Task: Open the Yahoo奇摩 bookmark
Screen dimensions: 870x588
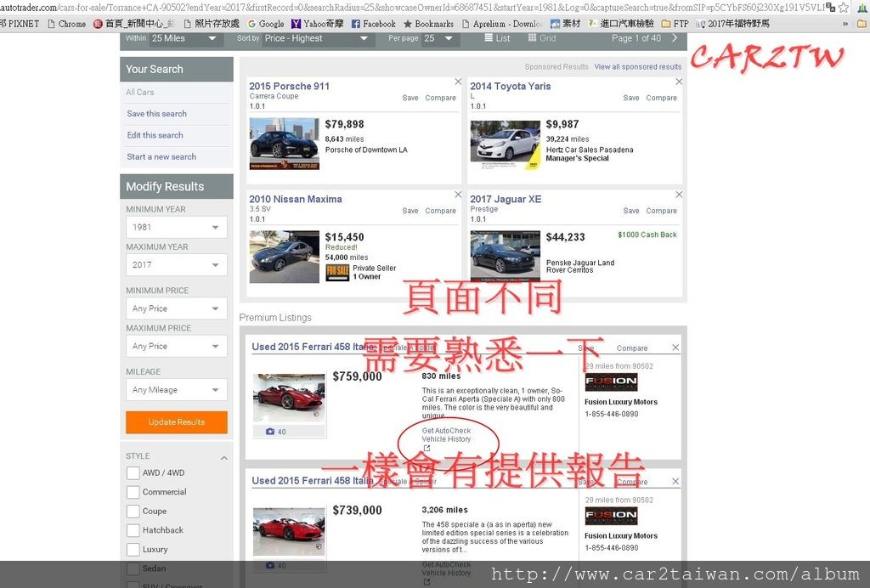Action: 318,24
